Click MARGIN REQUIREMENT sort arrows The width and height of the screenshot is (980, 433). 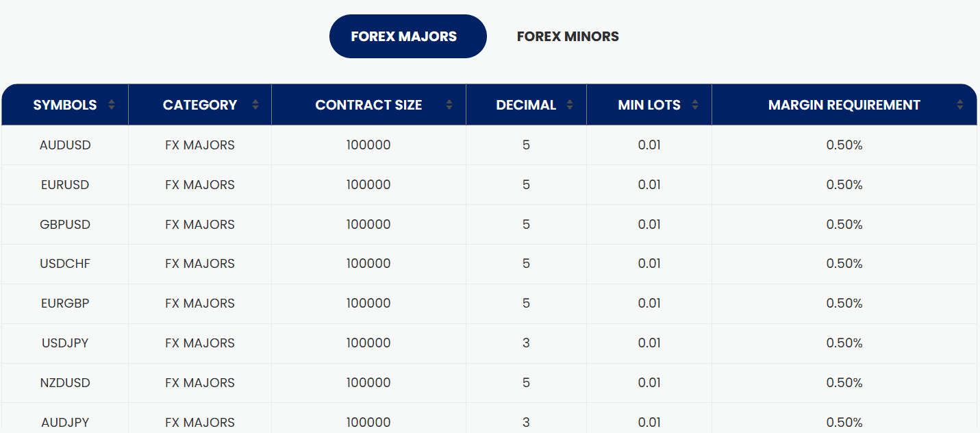pos(960,105)
